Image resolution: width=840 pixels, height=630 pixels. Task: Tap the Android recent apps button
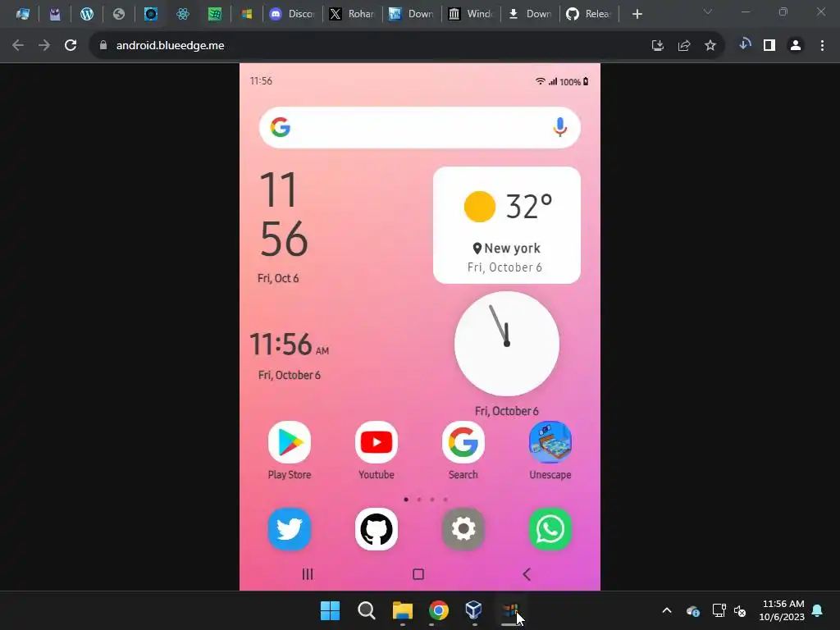click(x=308, y=574)
